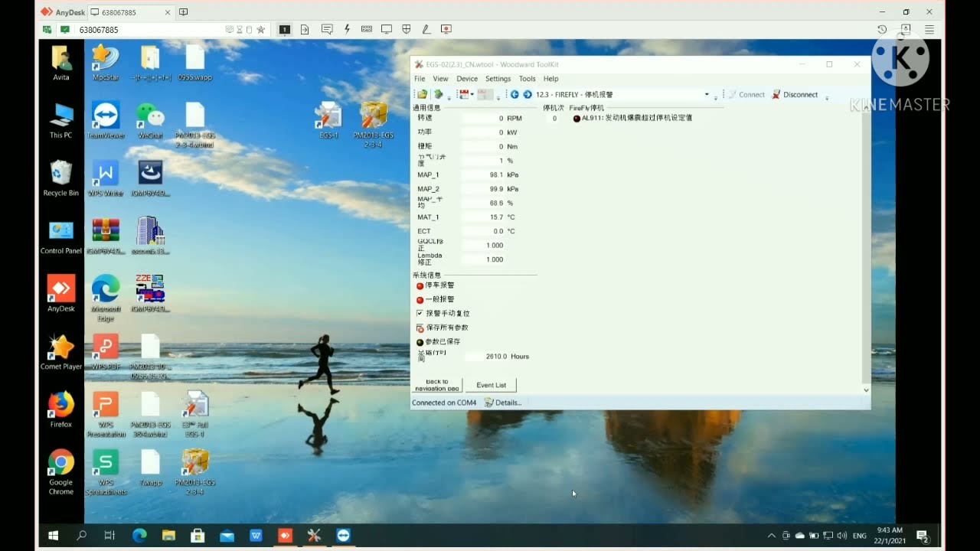Image resolution: width=980 pixels, height=551 pixels.
Task: Click the green load settings icon in ToolKit
Action: point(438,94)
